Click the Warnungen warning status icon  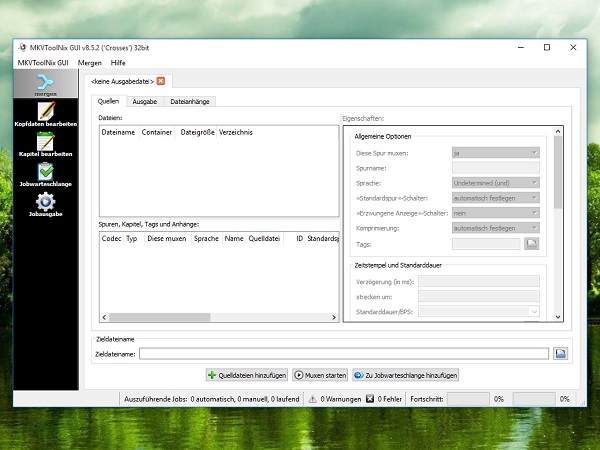313,398
